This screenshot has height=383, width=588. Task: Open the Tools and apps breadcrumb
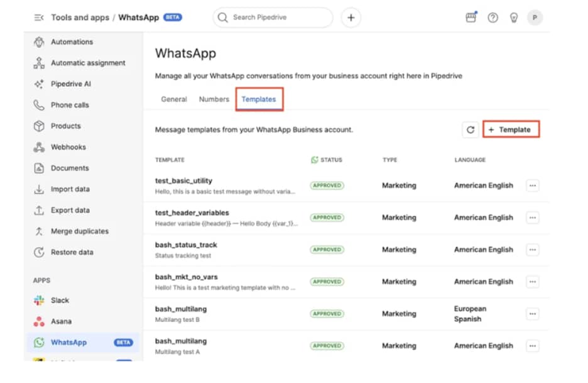point(80,18)
